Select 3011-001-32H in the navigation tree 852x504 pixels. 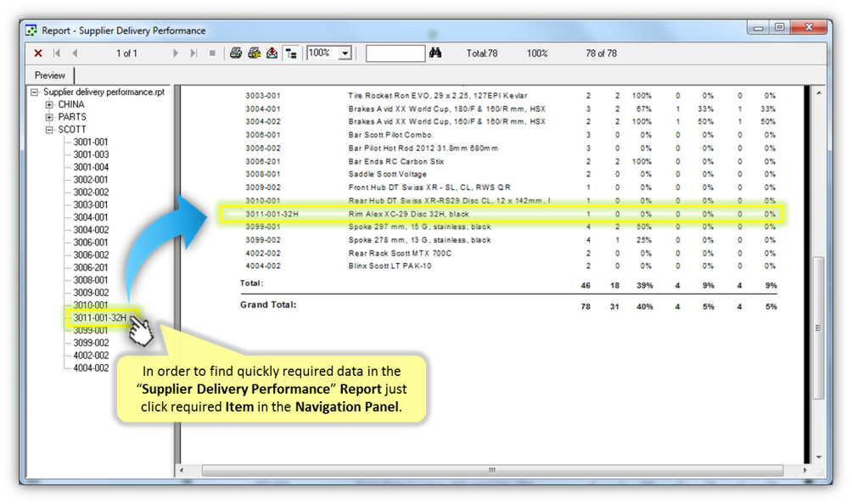(100, 317)
